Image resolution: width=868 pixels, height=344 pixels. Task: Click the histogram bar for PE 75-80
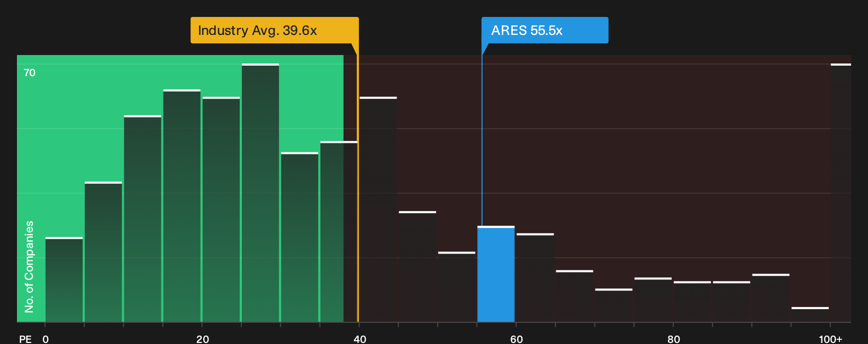coord(653,300)
